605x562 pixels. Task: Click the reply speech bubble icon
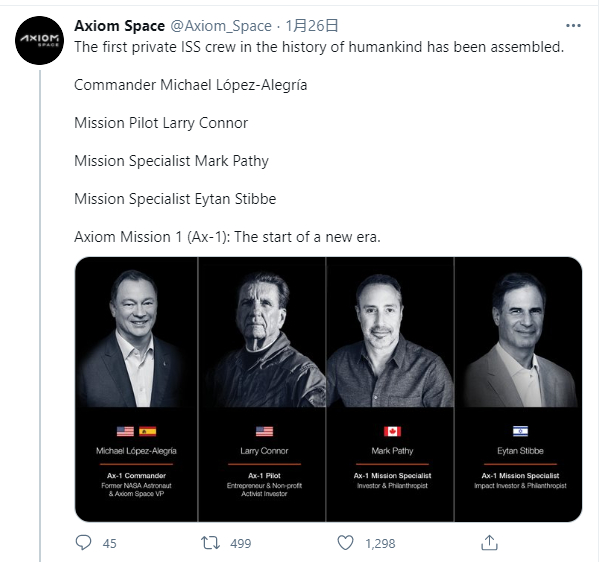tap(84, 543)
